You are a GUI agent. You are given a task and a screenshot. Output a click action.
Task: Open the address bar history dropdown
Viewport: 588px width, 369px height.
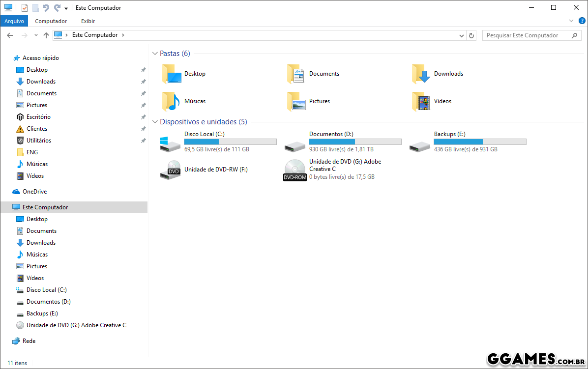pyautogui.click(x=461, y=35)
